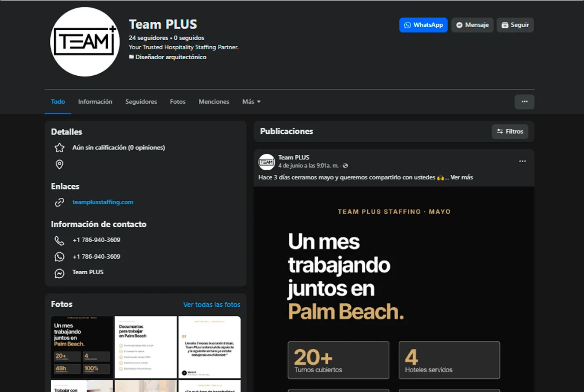Viewport: 584px width, 392px height.
Task: Open the Seguidores tab
Action: click(x=141, y=102)
